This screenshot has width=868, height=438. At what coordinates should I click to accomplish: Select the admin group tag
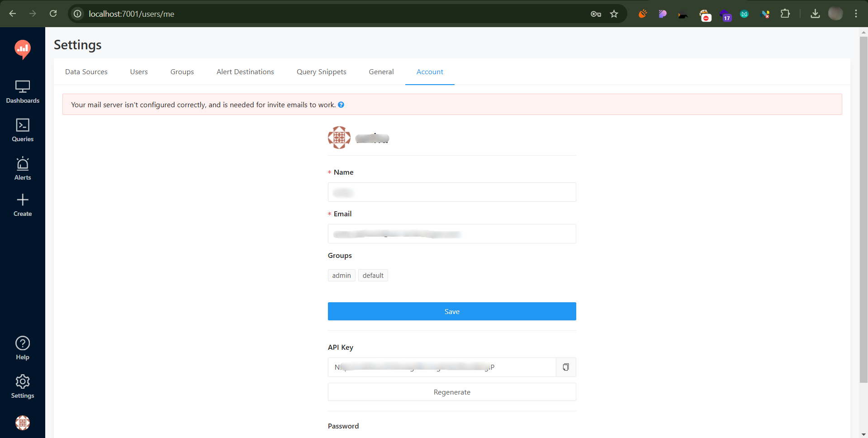pyautogui.click(x=341, y=275)
